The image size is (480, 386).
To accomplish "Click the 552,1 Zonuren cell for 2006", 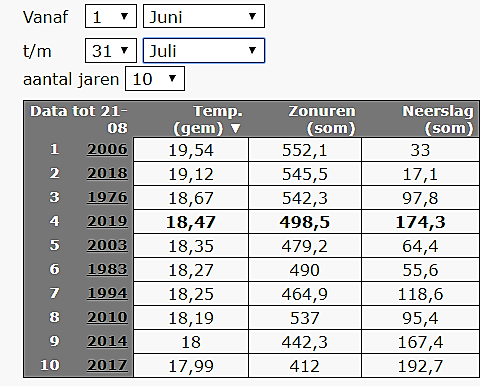I will (x=305, y=150).
